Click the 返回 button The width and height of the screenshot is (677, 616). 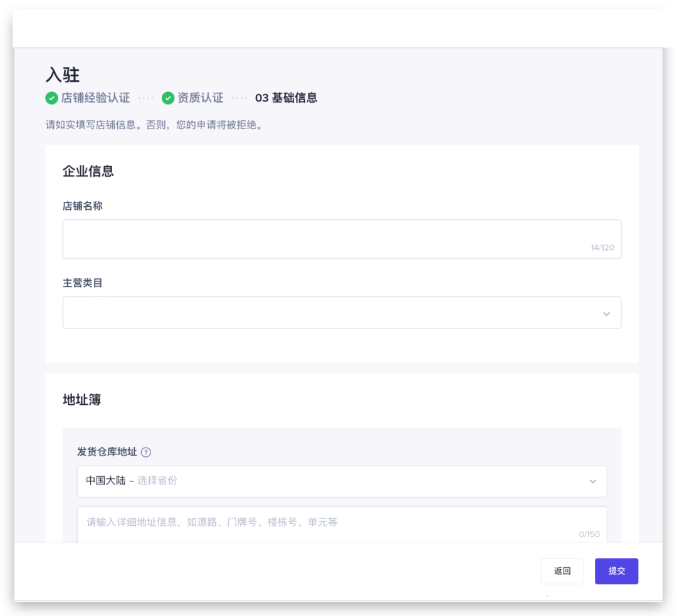click(562, 571)
